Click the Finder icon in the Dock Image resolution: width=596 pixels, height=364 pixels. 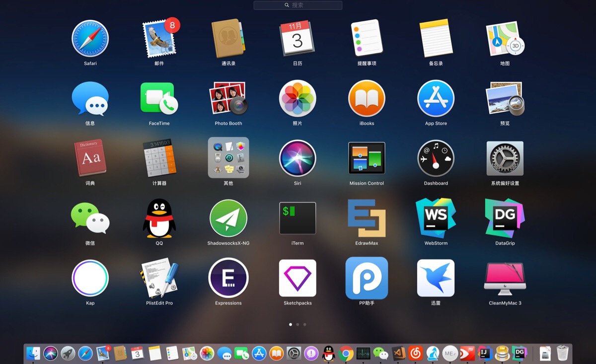[33, 353]
